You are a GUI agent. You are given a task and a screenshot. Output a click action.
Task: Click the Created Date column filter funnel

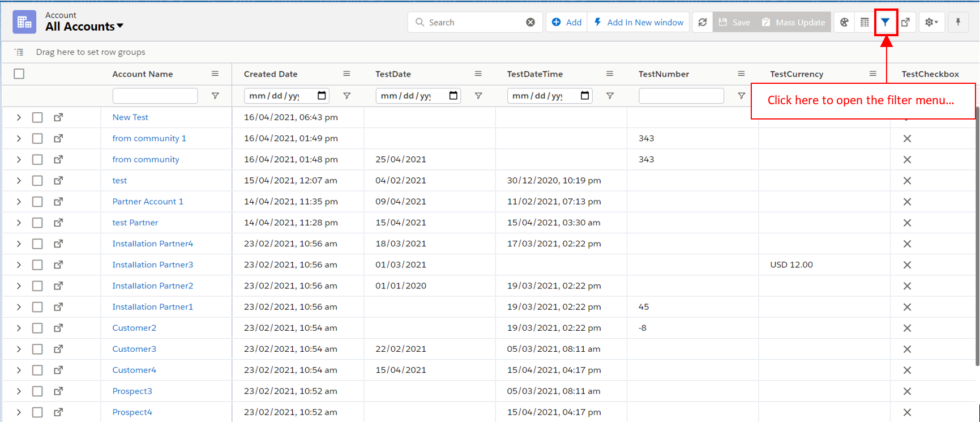pyautogui.click(x=347, y=96)
